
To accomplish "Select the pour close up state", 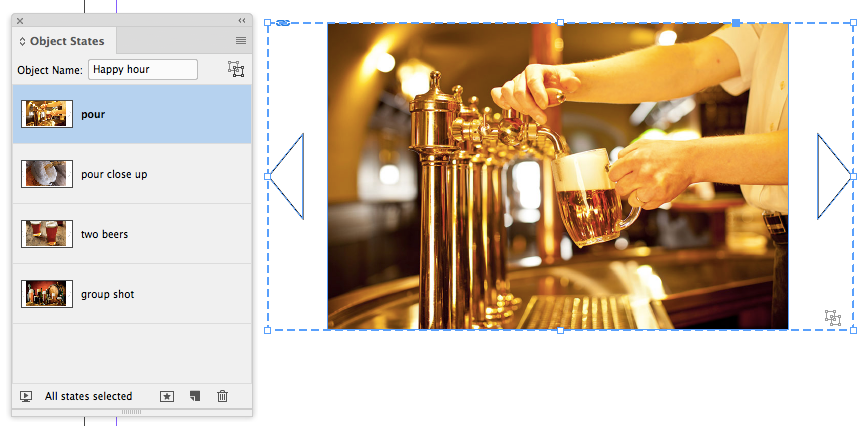I will pos(132,174).
